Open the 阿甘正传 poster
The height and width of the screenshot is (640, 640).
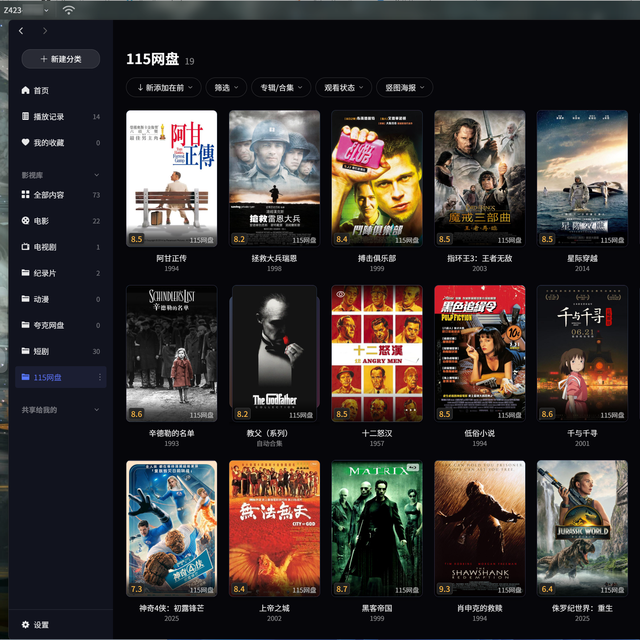(x=171, y=178)
